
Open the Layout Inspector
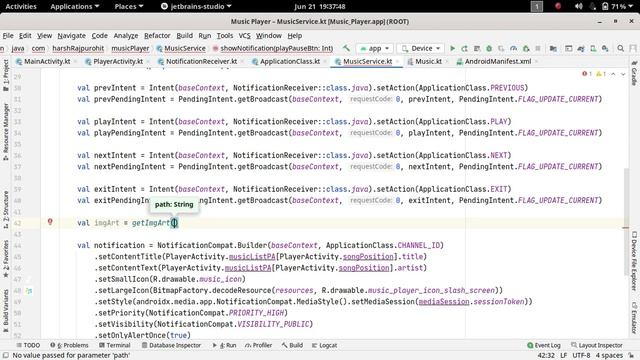tap(597, 345)
